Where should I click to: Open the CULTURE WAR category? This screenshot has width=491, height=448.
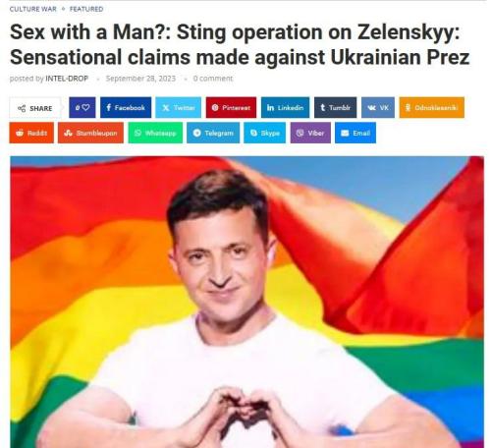pos(33,9)
